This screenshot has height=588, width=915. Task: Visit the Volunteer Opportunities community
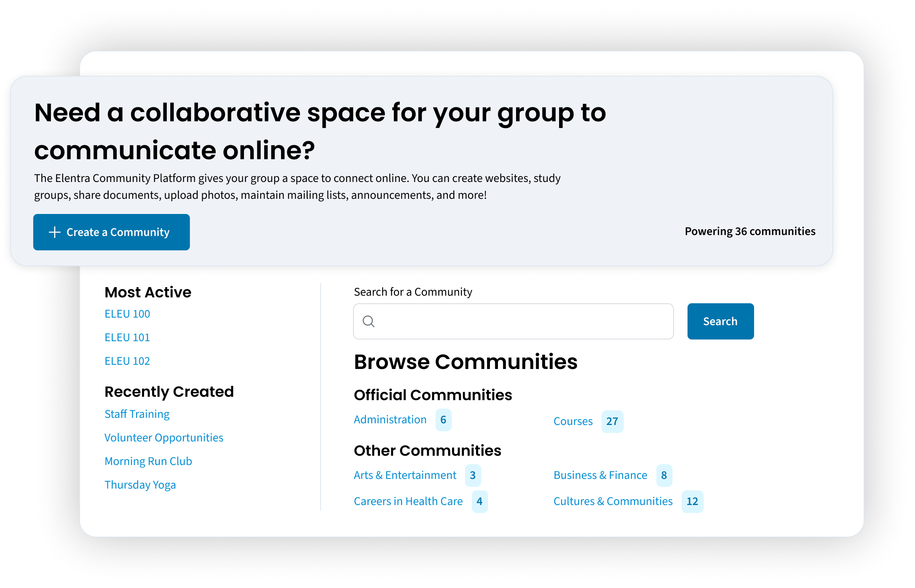point(164,438)
